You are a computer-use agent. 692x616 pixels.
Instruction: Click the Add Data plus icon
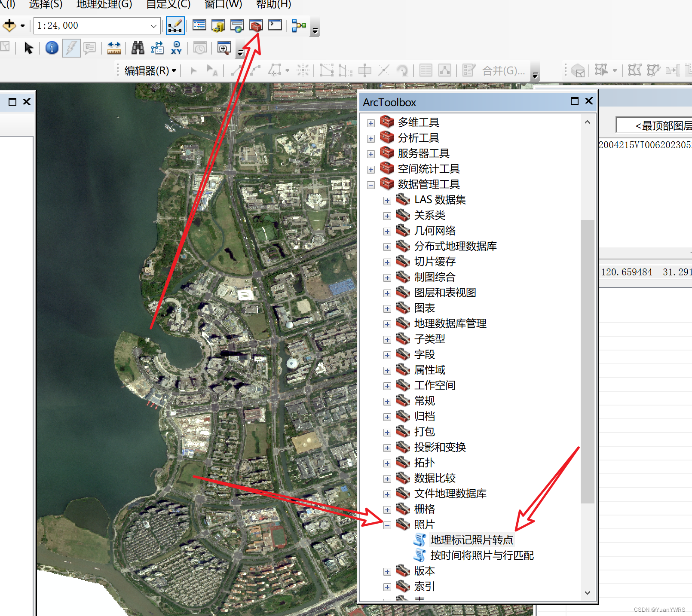pyautogui.click(x=9, y=26)
